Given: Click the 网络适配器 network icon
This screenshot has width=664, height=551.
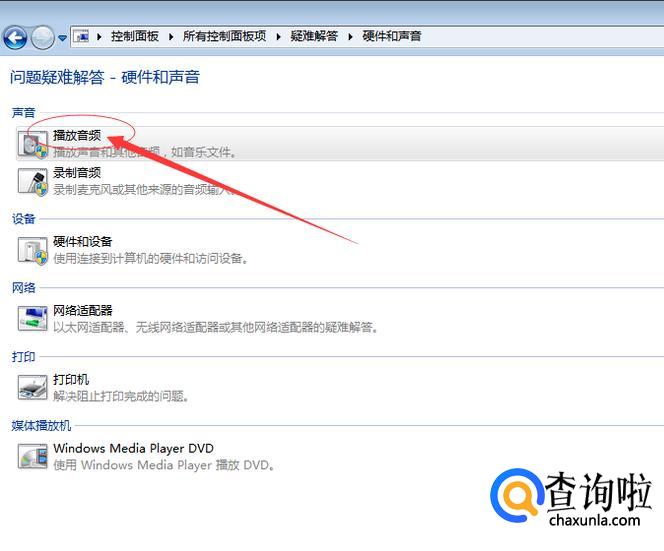Looking at the screenshot, I should click(32, 319).
